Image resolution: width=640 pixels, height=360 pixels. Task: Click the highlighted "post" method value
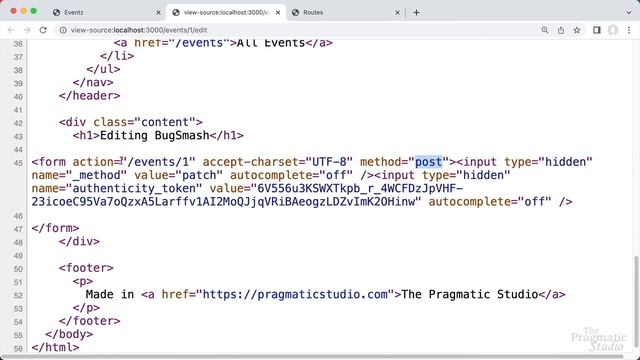point(429,162)
